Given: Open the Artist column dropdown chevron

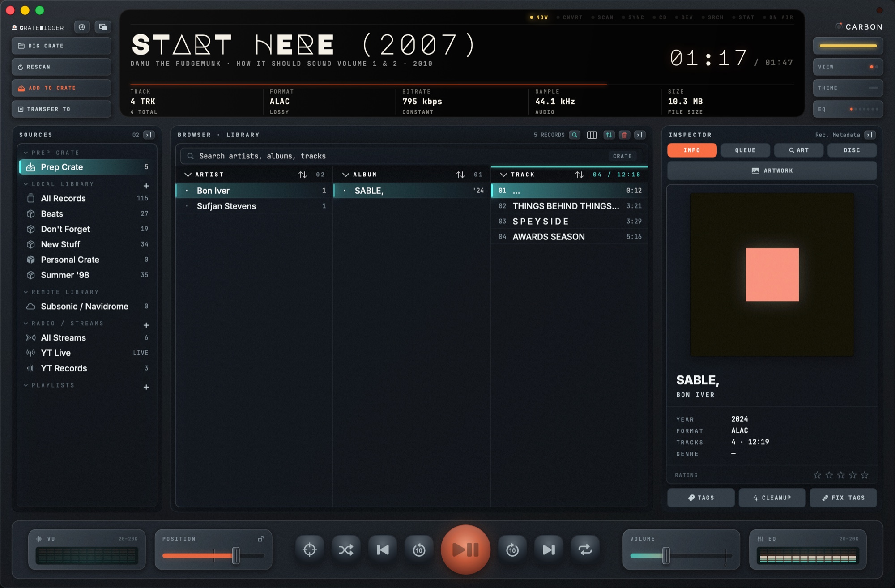Looking at the screenshot, I should click(x=188, y=175).
